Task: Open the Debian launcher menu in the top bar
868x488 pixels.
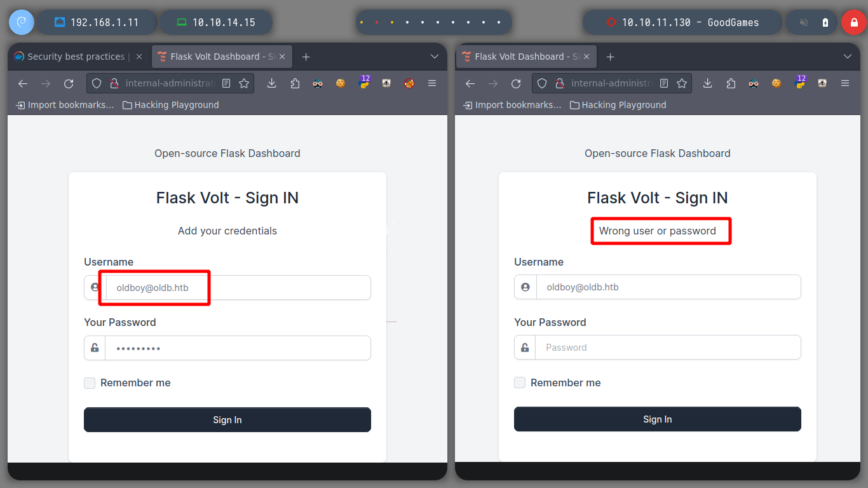Action: [21, 22]
